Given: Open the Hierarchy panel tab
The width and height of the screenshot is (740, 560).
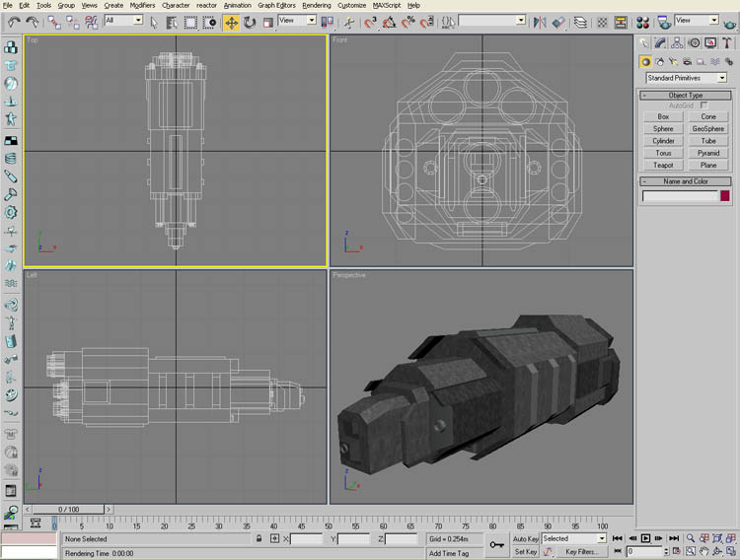Looking at the screenshot, I should pos(678,42).
